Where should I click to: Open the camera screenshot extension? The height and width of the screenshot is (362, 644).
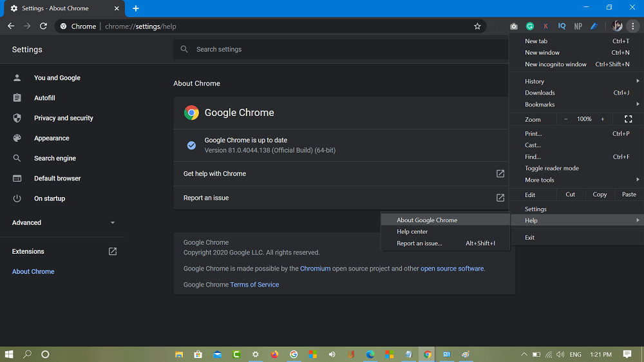click(x=513, y=26)
